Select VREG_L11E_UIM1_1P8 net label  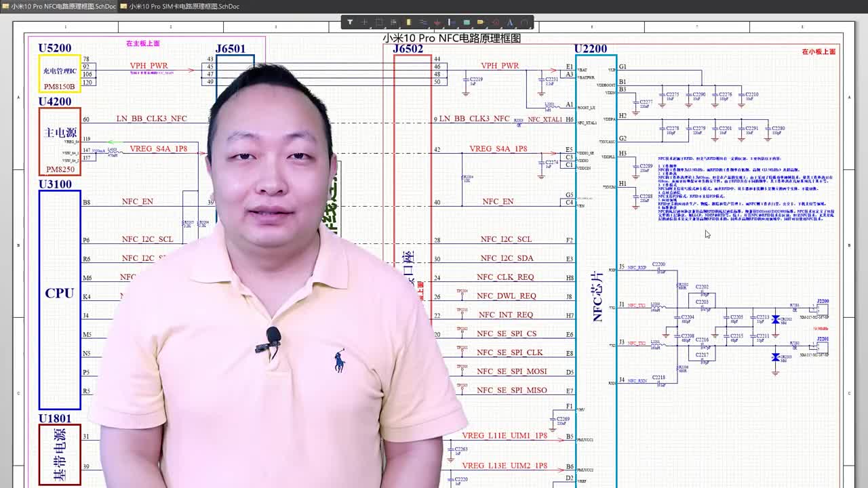[x=505, y=436]
